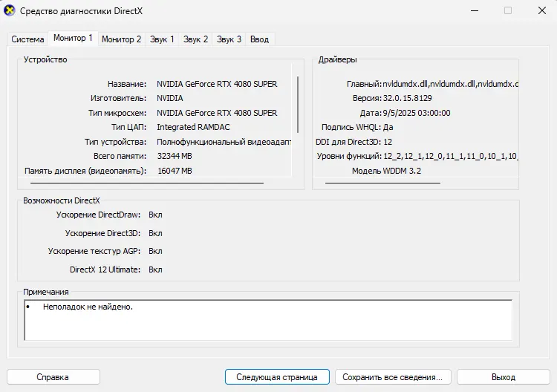Image resolution: width=557 pixels, height=392 pixels.
Task: Minimize the DirectX diagnostic window
Action: [x=474, y=11]
